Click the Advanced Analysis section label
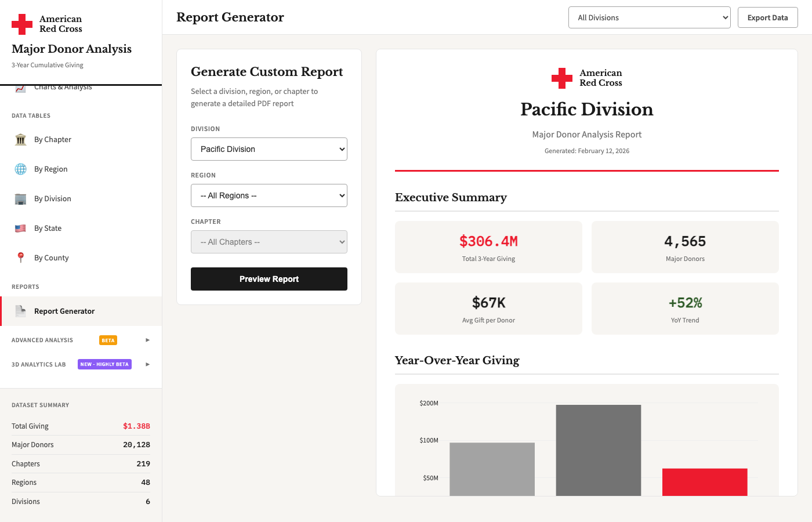812x522 pixels. coord(42,340)
